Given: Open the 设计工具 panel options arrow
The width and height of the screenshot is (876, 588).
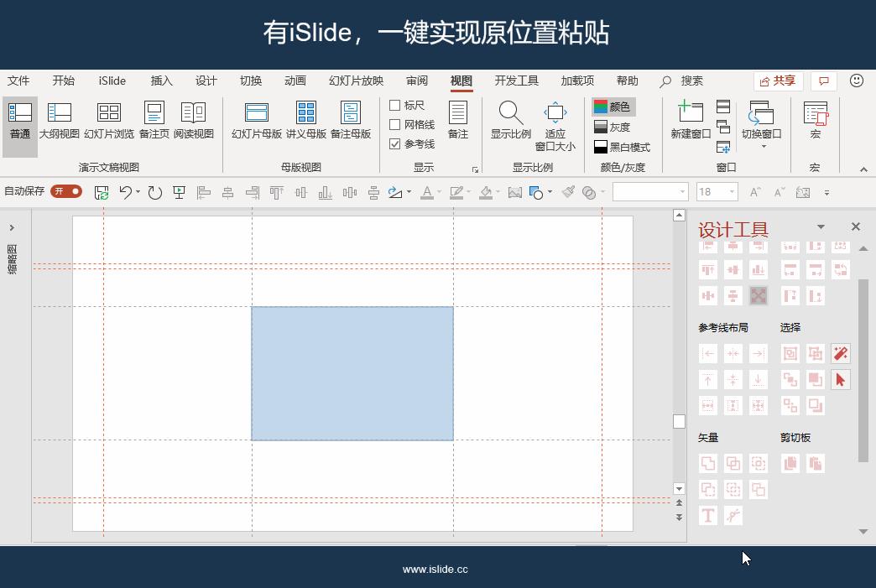Looking at the screenshot, I should (x=821, y=226).
